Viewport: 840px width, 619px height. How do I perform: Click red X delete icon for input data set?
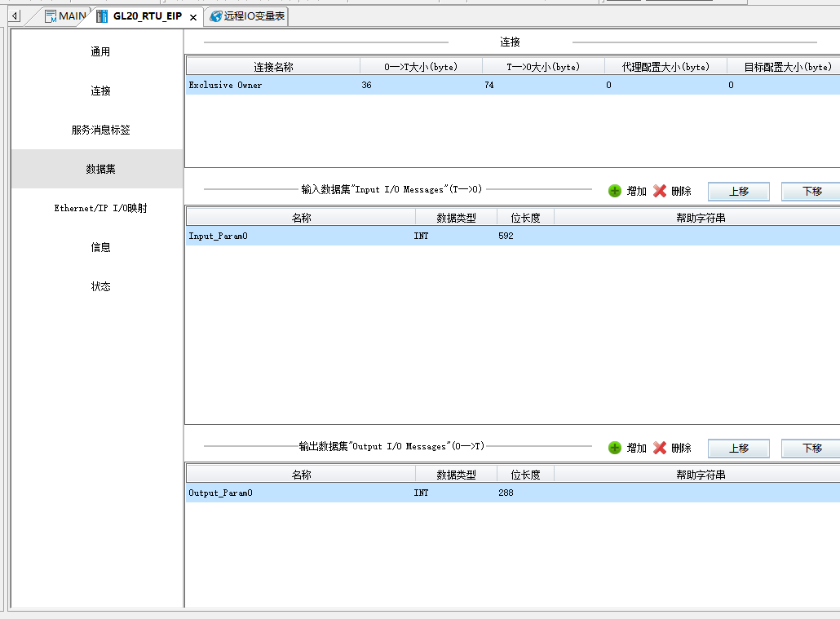pyautogui.click(x=660, y=191)
